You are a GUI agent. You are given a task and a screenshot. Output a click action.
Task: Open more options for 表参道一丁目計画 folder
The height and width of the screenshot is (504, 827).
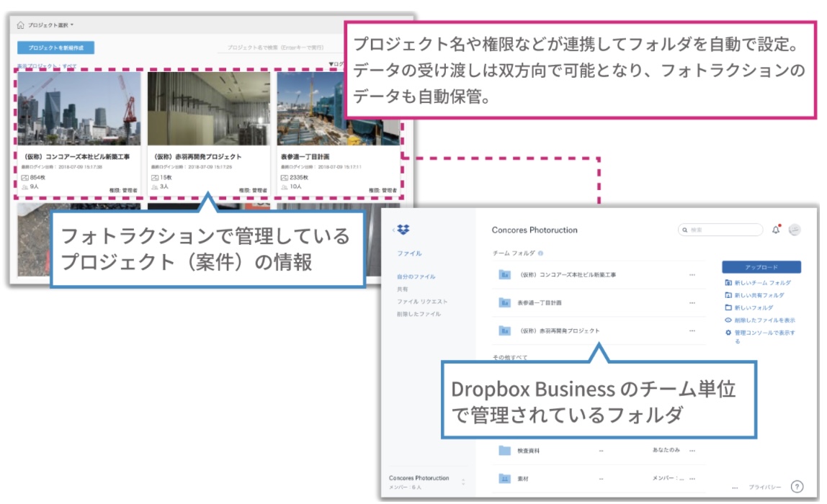[x=692, y=302]
